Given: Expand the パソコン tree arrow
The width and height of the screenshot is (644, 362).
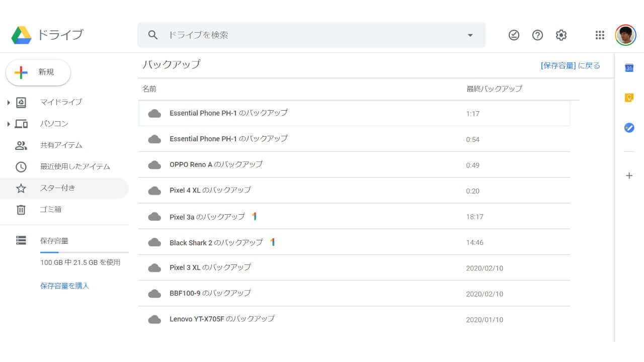Looking at the screenshot, I should [x=9, y=124].
